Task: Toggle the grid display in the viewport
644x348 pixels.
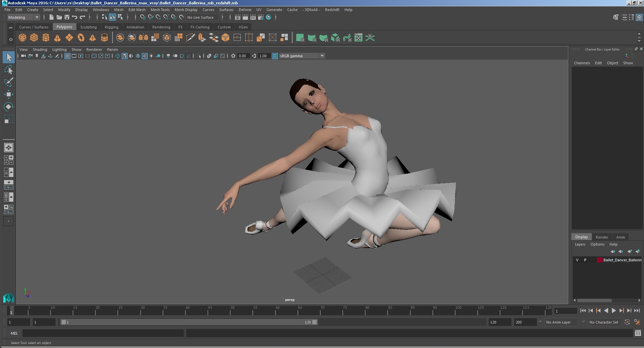Action: [67, 56]
